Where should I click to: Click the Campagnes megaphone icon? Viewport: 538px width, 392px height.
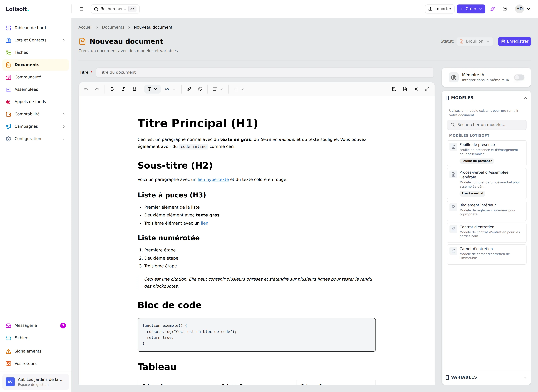coord(8,126)
